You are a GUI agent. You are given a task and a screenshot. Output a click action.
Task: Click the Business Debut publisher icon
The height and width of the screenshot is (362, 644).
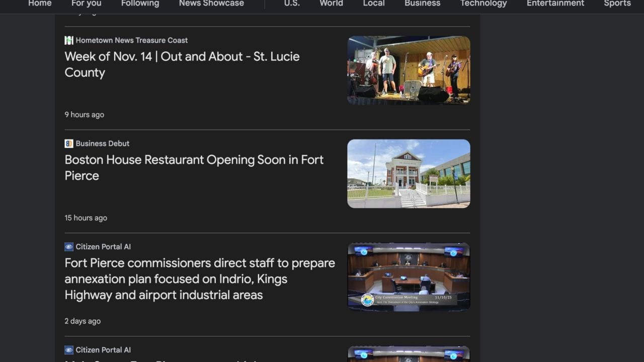[x=69, y=143]
